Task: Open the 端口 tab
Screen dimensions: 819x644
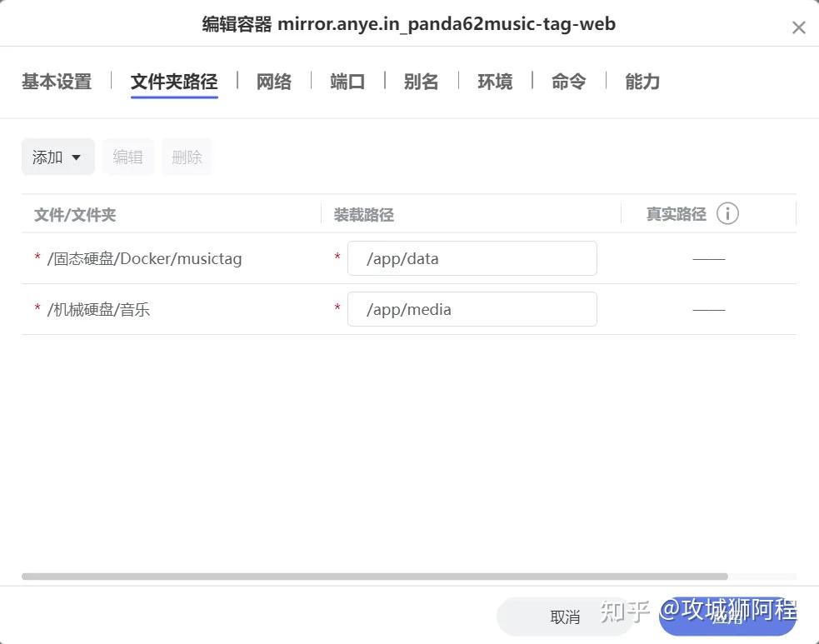Action: (347, 81)
